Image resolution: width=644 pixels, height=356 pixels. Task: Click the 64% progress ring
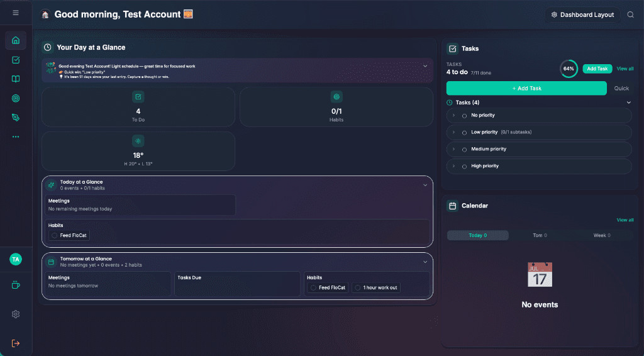tap(569, 69)
